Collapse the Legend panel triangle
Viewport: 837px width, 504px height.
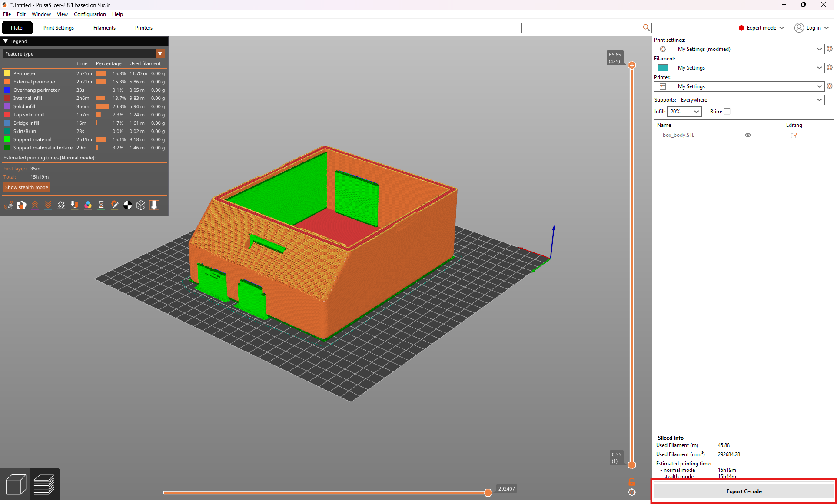point(6,41)
